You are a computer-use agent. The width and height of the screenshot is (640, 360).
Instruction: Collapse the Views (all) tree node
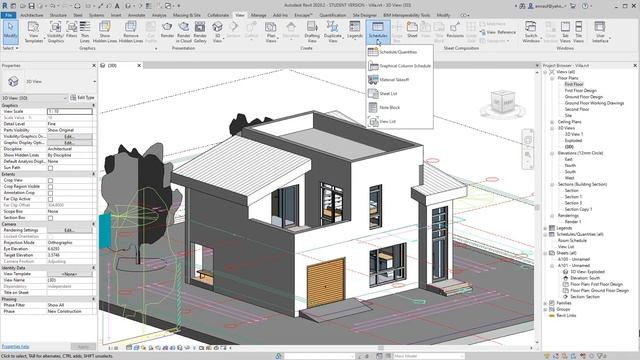pyautogui.click(x=545, y=72)
